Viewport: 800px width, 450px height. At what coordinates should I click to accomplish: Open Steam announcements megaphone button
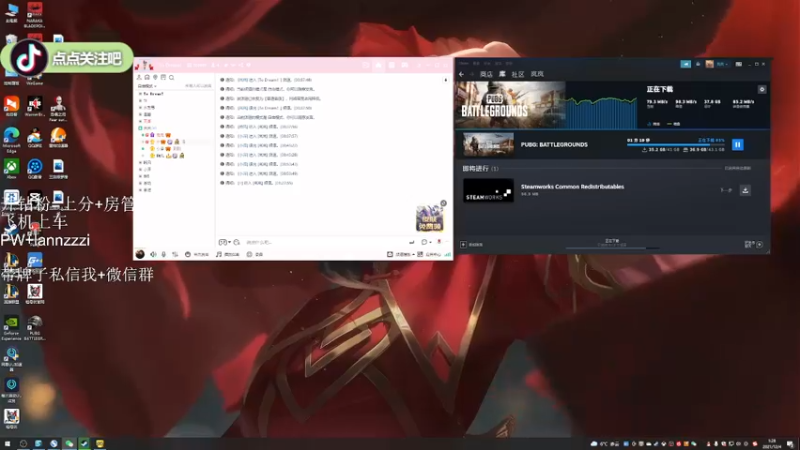coord(685,64)
